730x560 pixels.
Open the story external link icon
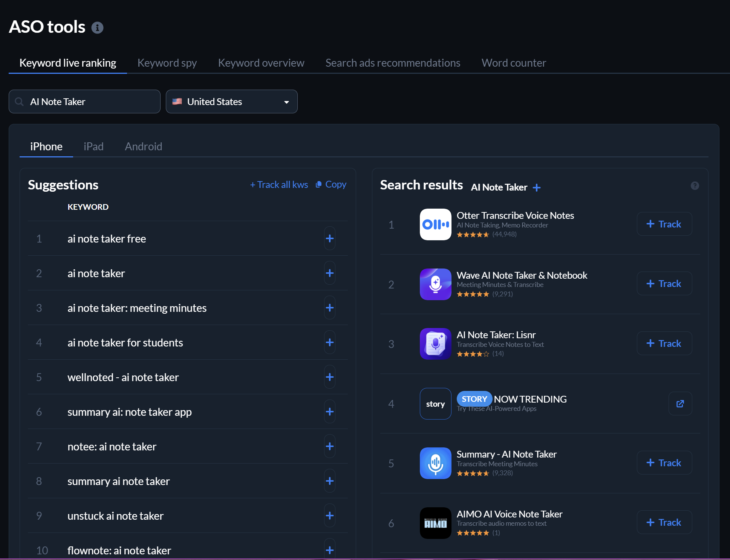click(680, 404)
